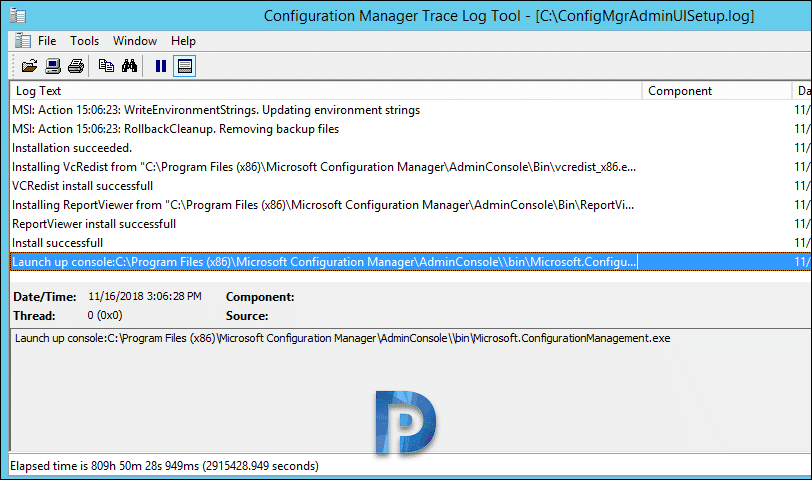Screen dimensions: 812x480
Task: Open the Help menu
Action: coord(183,41)
